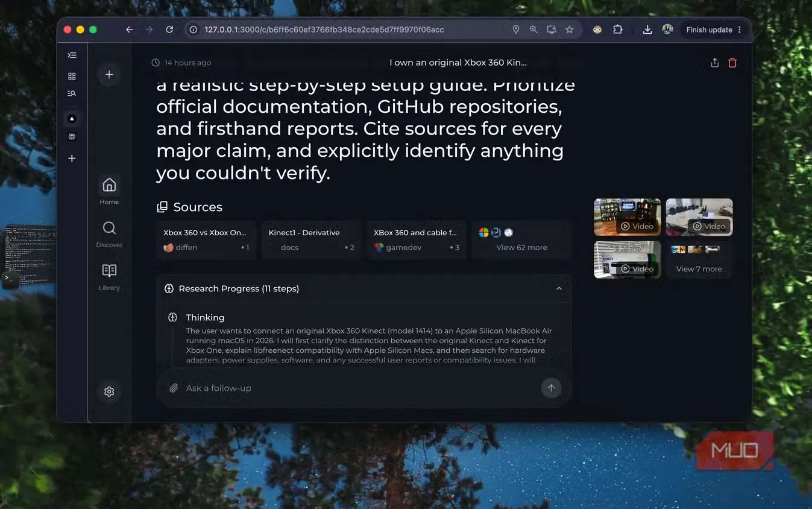Open the Discover section
This screenshot has height=509, width=812.
click(109, 234)
